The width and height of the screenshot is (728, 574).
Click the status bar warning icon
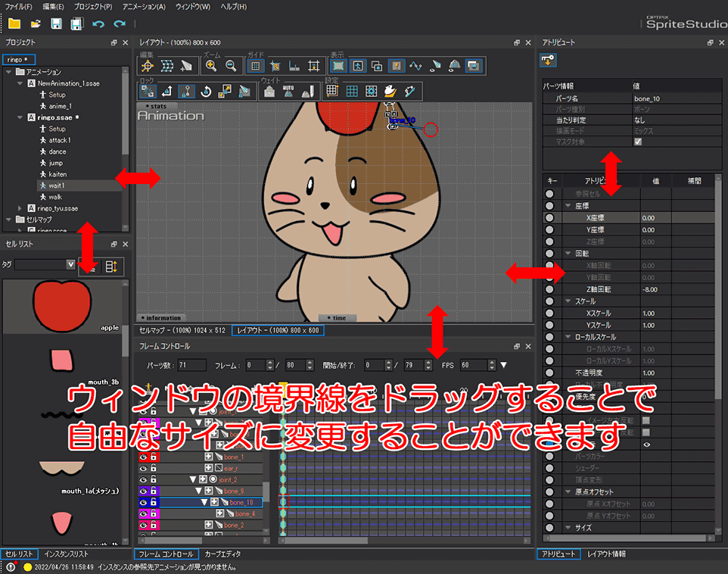coord(11,566)
